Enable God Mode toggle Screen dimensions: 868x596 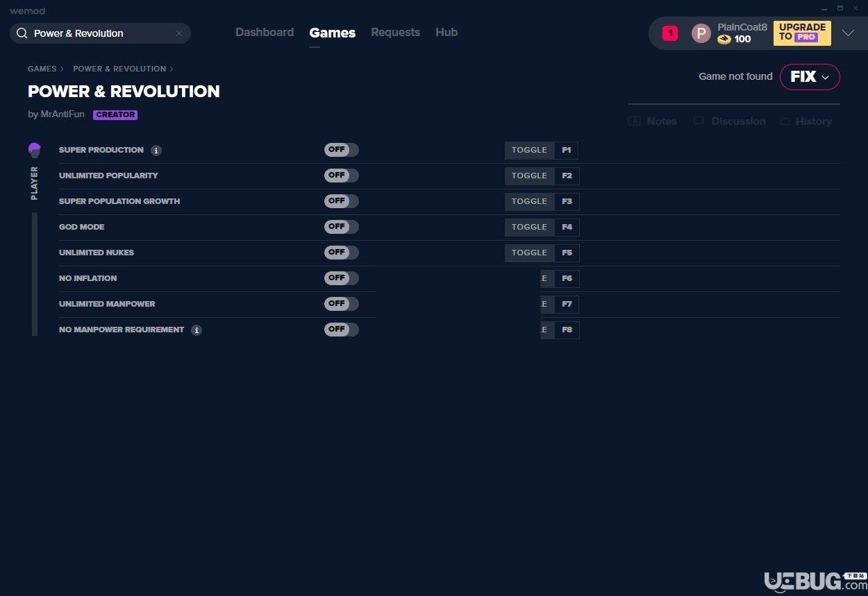342,227
